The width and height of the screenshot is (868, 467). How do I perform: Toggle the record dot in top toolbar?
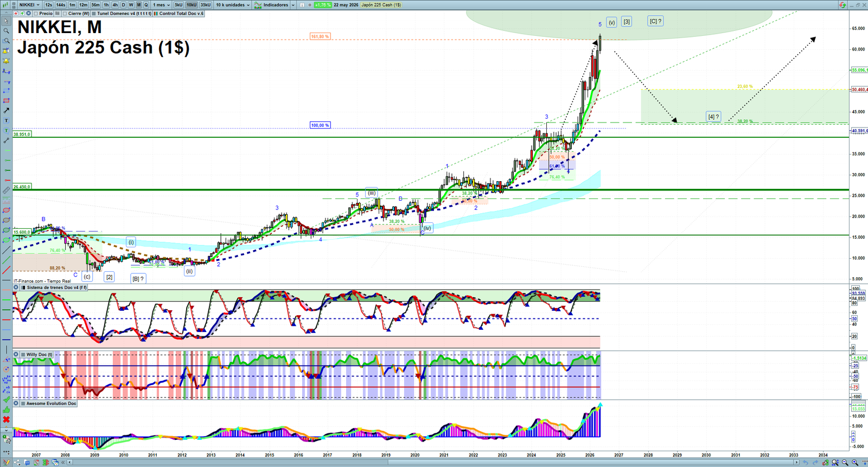point(310,5)
